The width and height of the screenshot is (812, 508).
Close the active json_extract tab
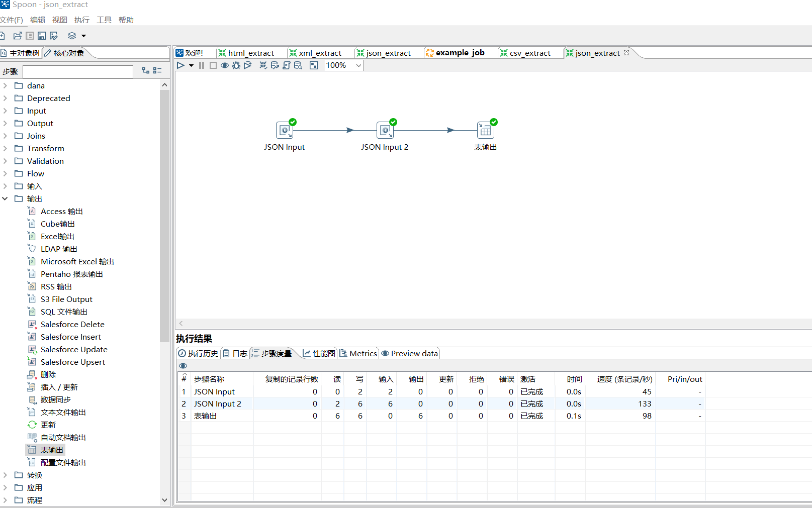point(626,52)
